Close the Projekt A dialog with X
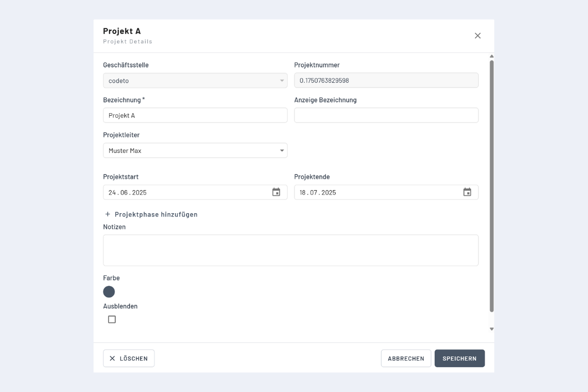588x392 pixels. point(478,36)
